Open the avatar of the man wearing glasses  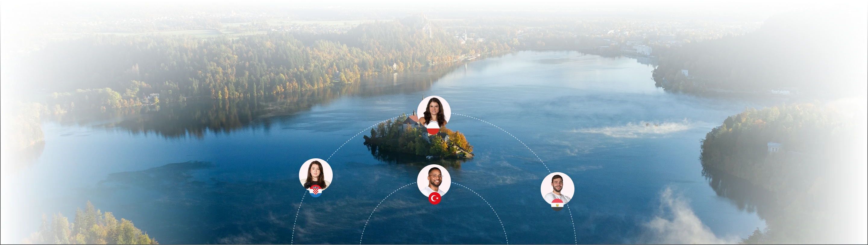click(434, 180)
